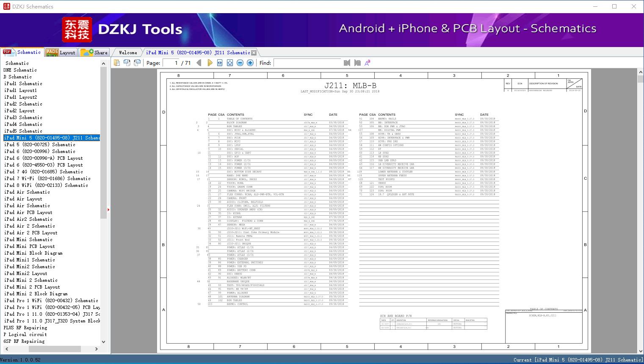The image size is (644, 364).
Task: Collapse the sidebar using the red splitter arrow
Action: [x=108, y=209]
